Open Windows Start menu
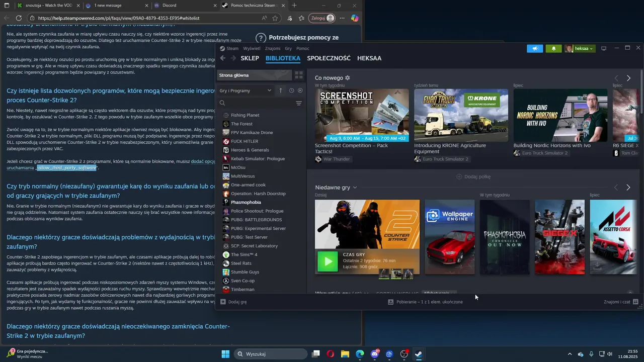The height and width of the screenshot is (362, 644). [x=225, y=354]
